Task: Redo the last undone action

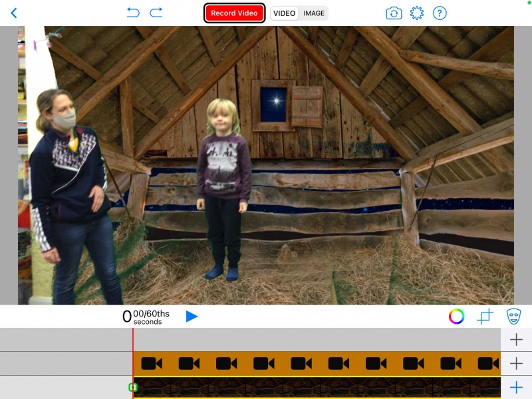Action: [x=156, y=13]
